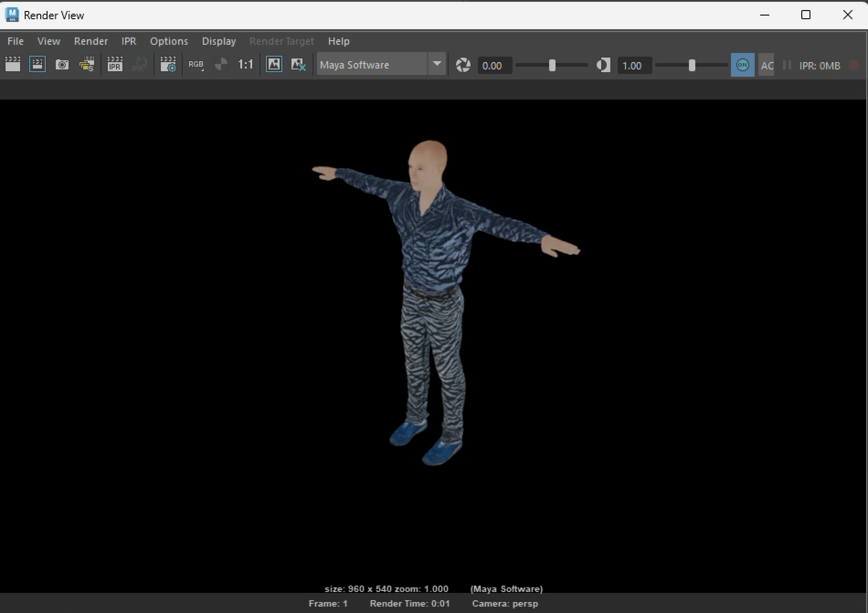The image size is (868, 613).
Task: Toggle the AC button in toolbar
Action: 767,65
